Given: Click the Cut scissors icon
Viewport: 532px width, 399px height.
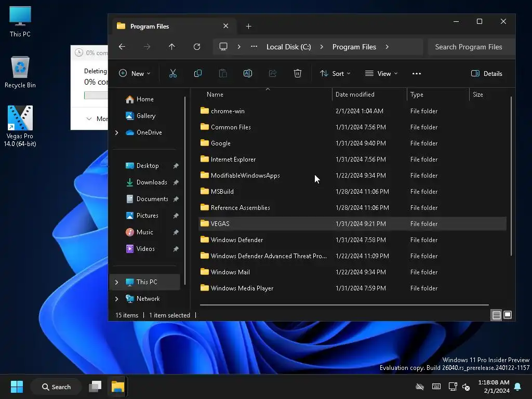Looking at the screenshot, I should 172,73.
